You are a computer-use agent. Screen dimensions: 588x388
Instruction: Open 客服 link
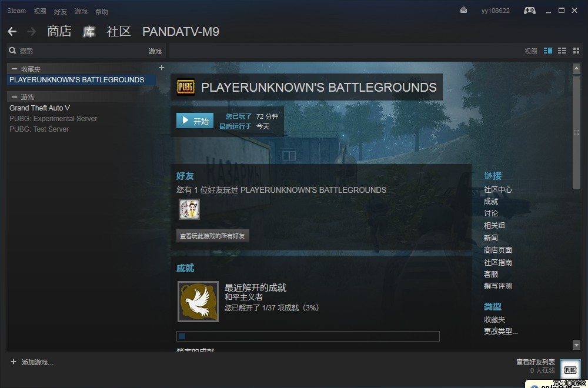point(491,274)
